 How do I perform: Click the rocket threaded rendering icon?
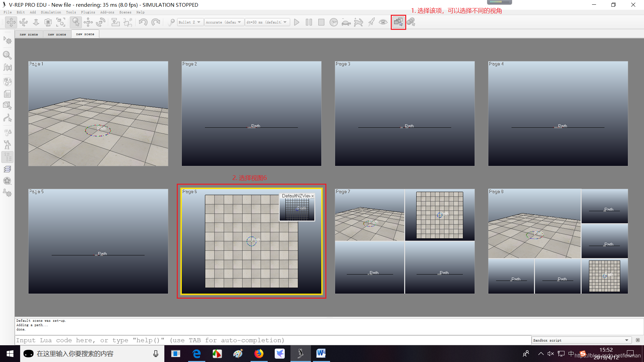coord(371,22)
